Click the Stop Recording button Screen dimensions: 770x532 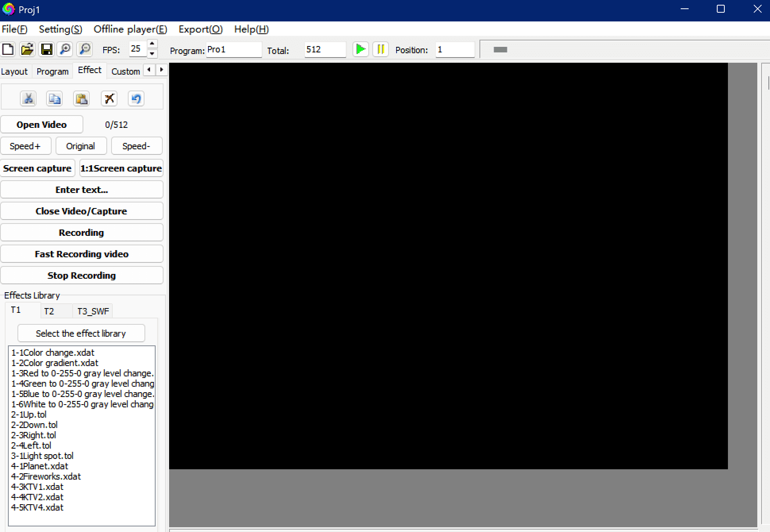81,276
